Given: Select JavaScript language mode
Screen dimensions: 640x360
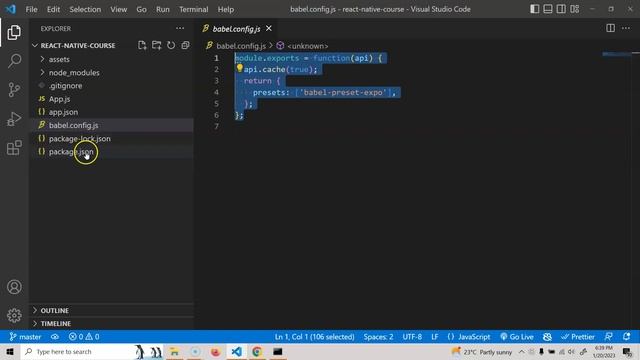Looking at the screenshot, I should (x=469, y=337).
